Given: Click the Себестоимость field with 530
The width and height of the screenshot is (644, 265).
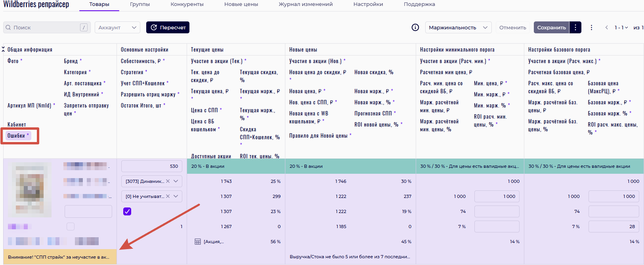Looking at the screenshot, I should click(152, 166).
